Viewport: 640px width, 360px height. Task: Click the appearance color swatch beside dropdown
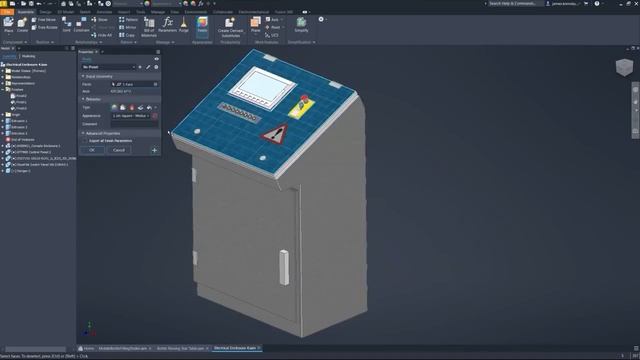(x=155, y=116)
